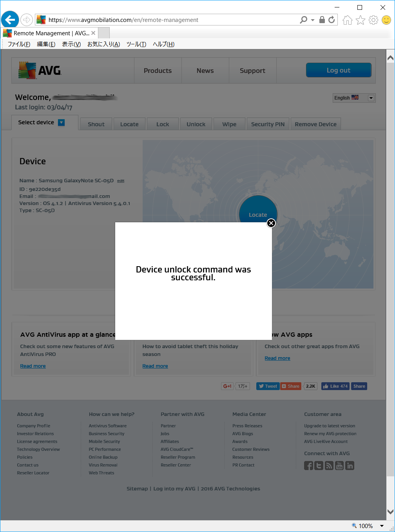Image resolution: width=395 pixels, height=532 pixels.
Task: Open Upgrade to latest version link
Action: tap(330, 426)
